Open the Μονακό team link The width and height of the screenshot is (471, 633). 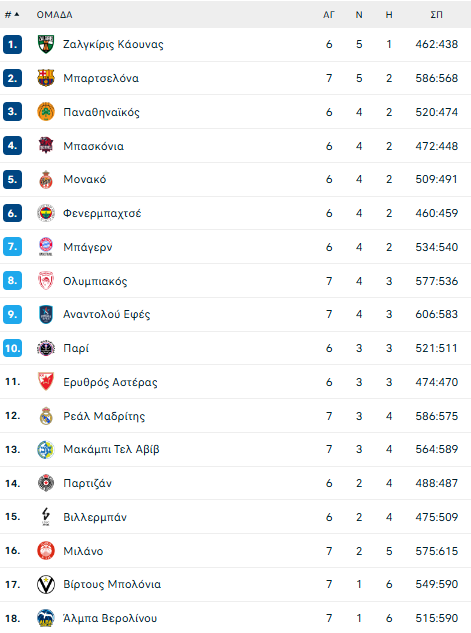(x=85, y=179)
